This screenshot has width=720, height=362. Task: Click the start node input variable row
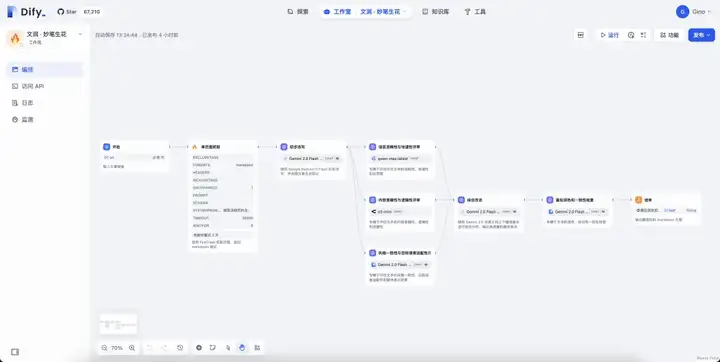point(134,158)
